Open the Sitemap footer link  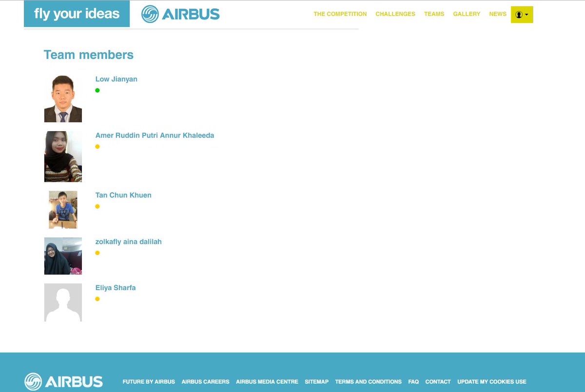(x=317, y=382)
